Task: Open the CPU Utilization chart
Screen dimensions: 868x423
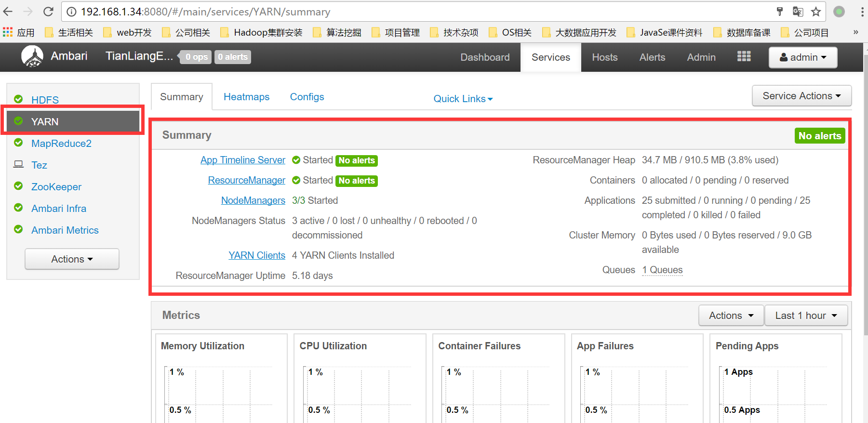Action: pyautogui.click(x=360, y=379)
